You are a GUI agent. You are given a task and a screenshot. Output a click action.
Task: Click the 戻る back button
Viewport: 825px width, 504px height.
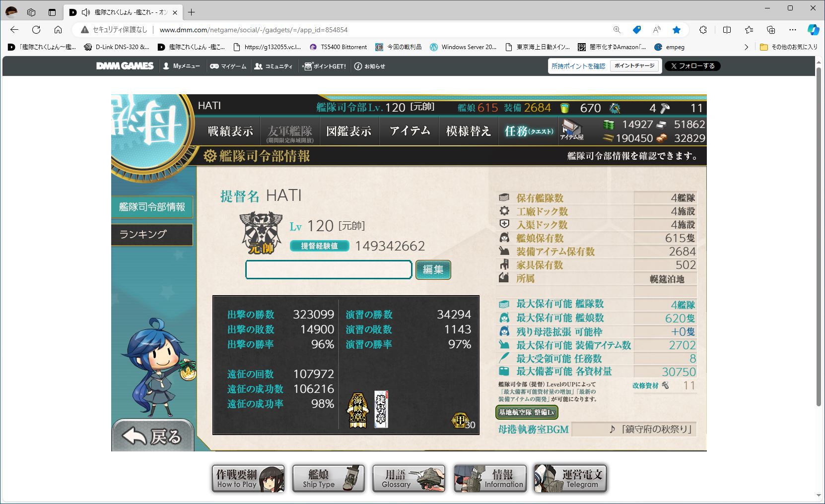(x=153, y=435)
